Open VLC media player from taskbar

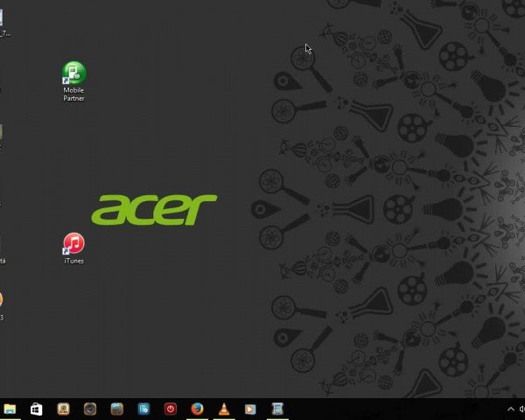tap(224, 409)
